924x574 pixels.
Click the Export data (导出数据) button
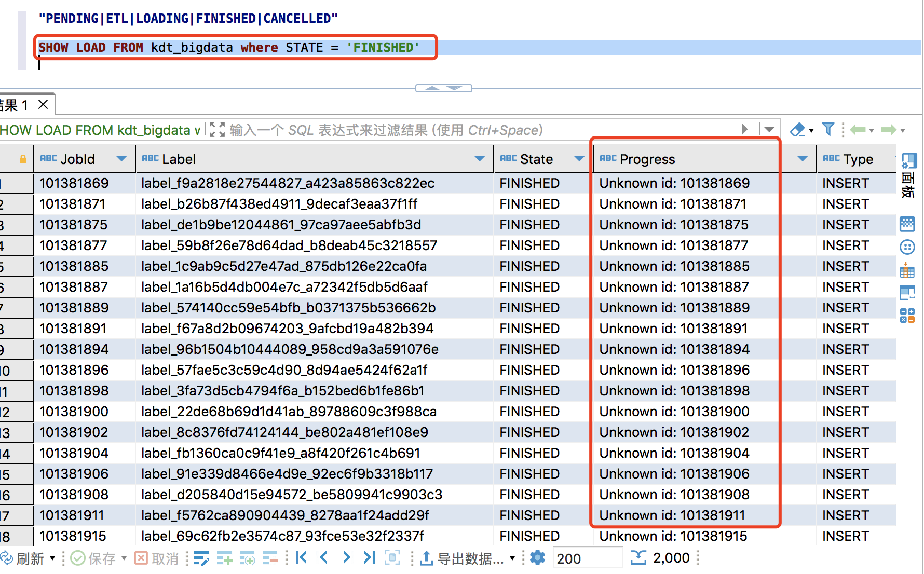pos(461,558)
